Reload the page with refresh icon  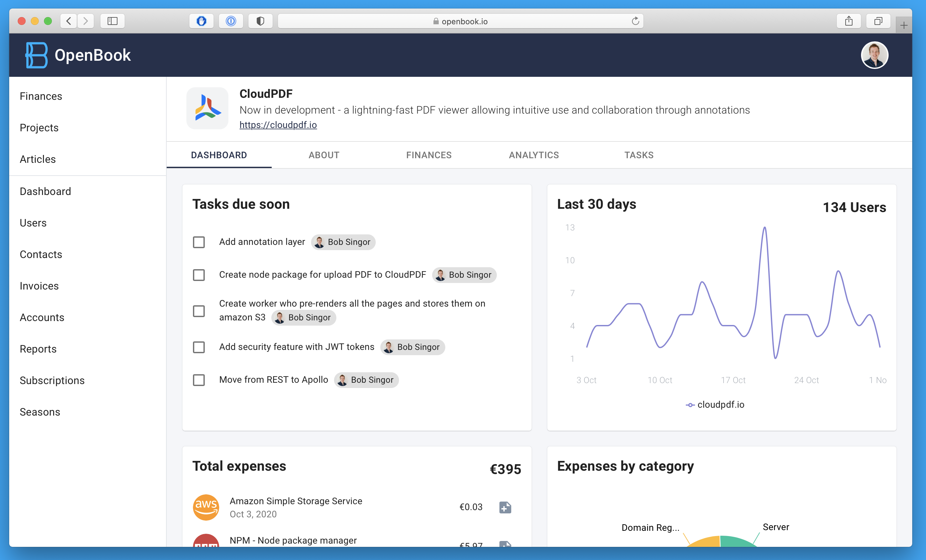click(635, 21)
